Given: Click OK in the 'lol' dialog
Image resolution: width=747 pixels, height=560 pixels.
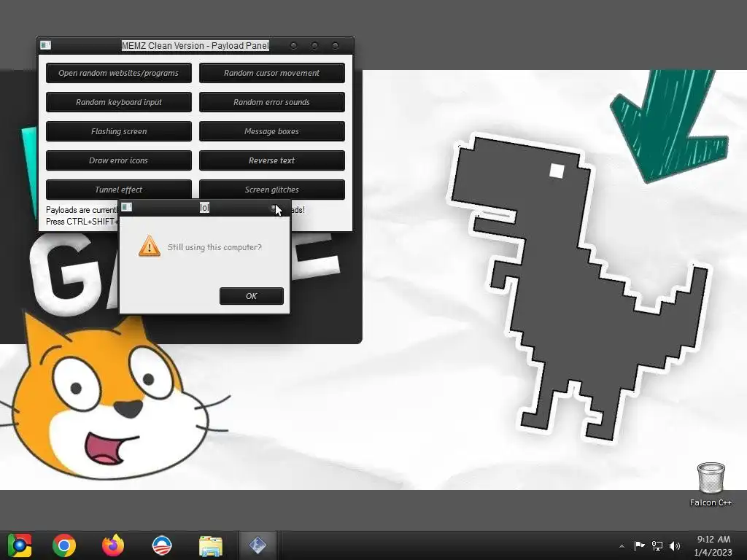Looking at the screenshot, I should tap(252, 296).
